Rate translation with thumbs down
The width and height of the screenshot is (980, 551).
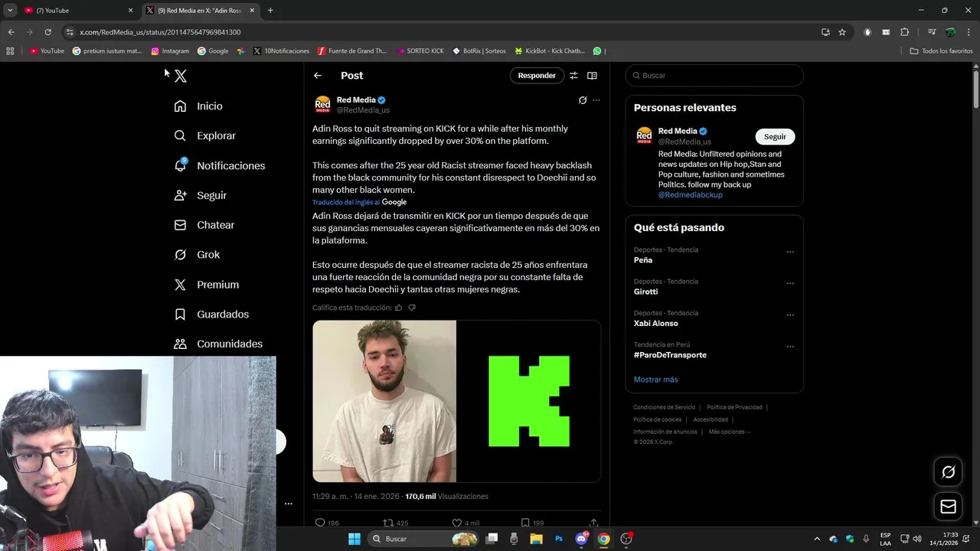tap(412, 308)
